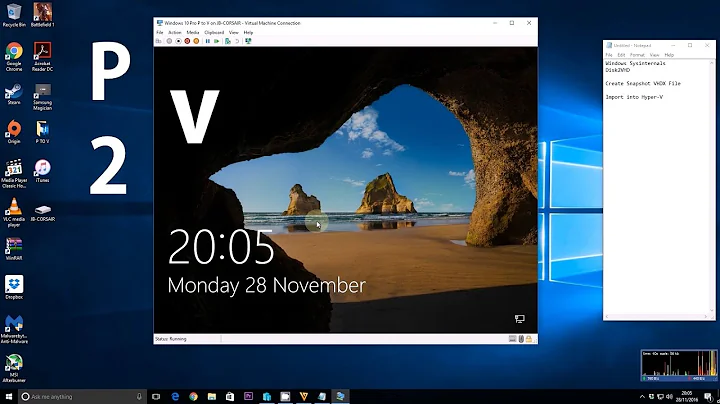Image resolution: width=720 pixels, height=404 pixels.
Task: Open the VLC media player desktop icon
Action: [x=14, y=211]
